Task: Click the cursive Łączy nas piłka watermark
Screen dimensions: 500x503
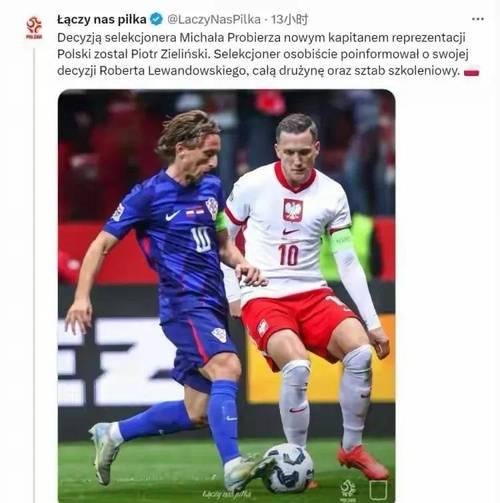Action: (227, 494)
